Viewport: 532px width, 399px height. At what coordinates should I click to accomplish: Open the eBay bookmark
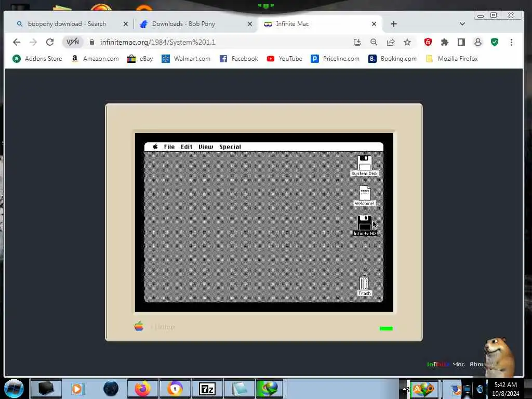point(140,59)
